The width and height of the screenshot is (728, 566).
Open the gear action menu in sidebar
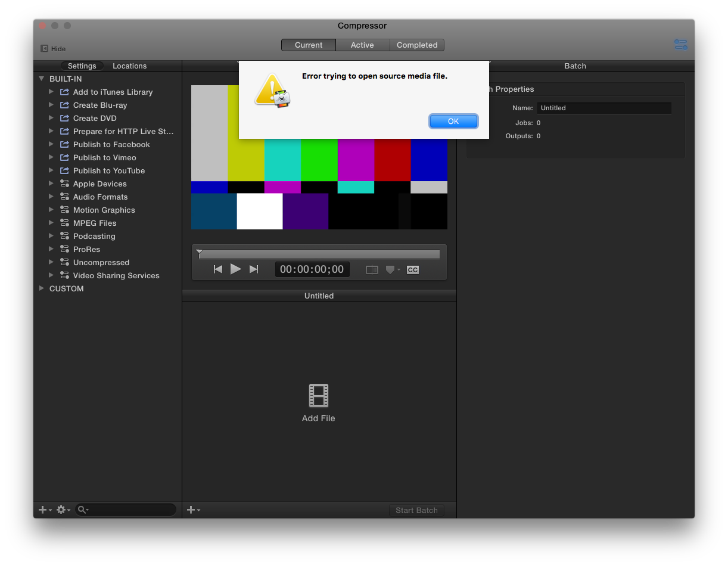[x=63, y=510]
